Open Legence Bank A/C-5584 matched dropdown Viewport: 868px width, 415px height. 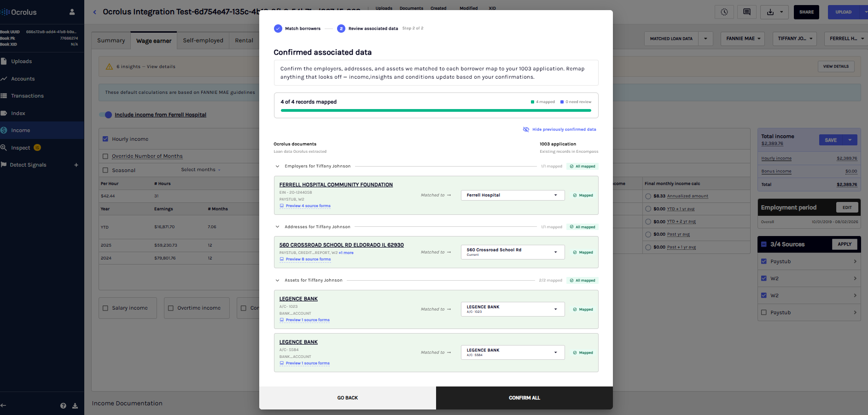(x=513, y=352)
